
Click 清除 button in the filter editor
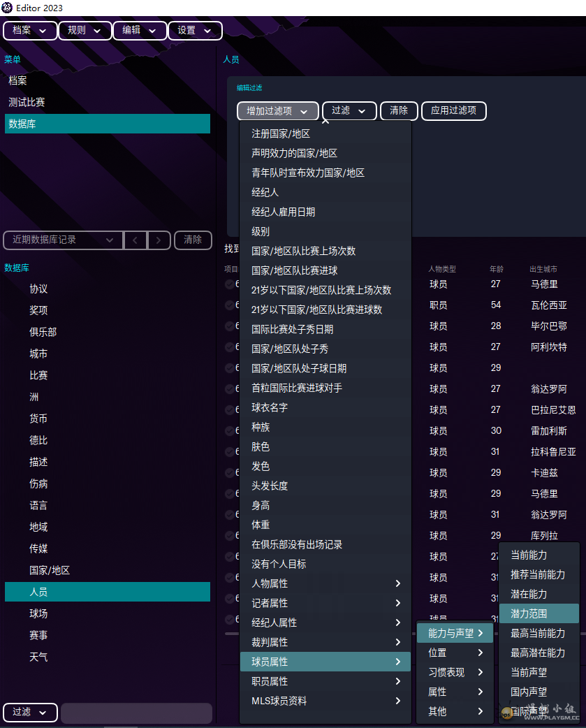tap(399, 110)
